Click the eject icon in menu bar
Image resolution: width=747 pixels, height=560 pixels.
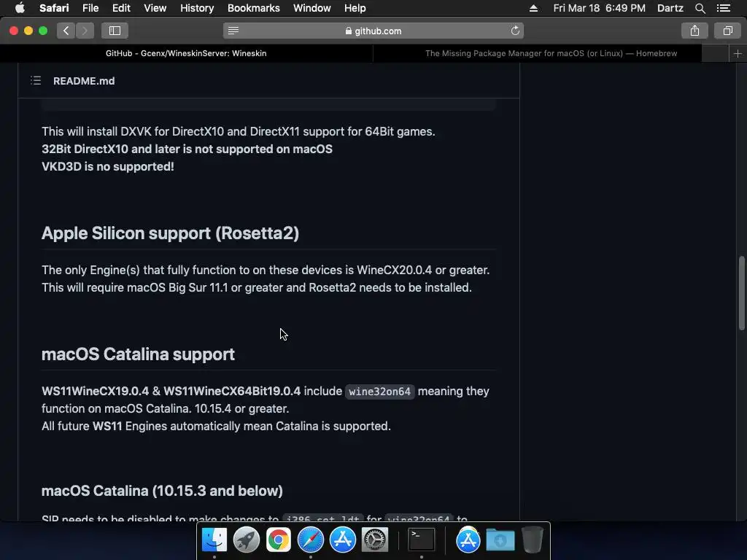533,8
